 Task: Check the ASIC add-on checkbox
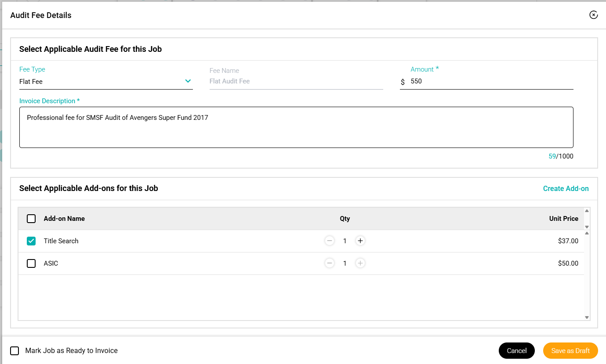pyautogui.click(x=31, y=263)
